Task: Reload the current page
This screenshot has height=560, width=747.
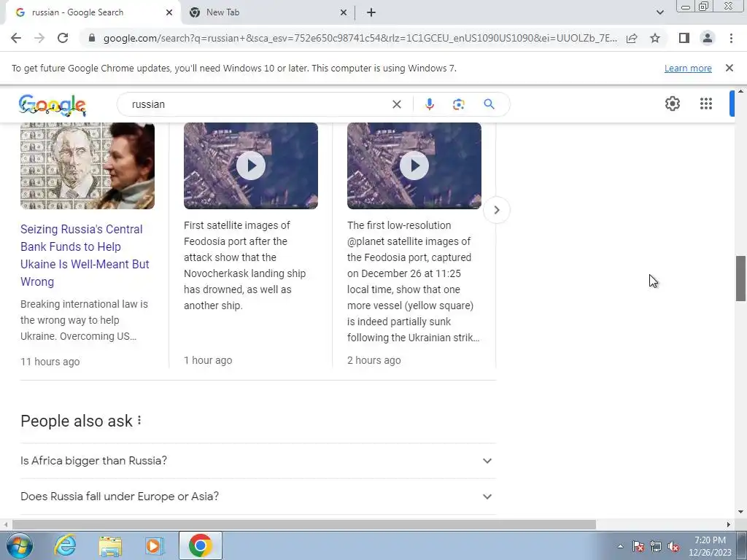Action: 63,38
